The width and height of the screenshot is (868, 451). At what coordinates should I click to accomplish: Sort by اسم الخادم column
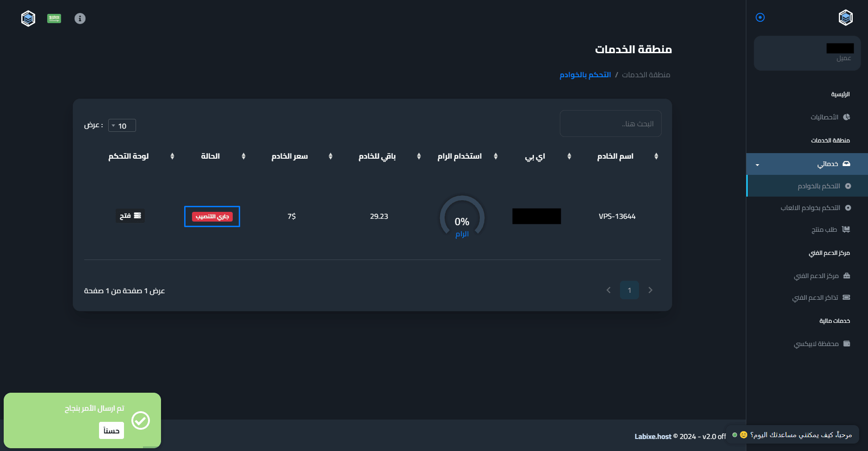pyautogui.click(x=656, y=156)
